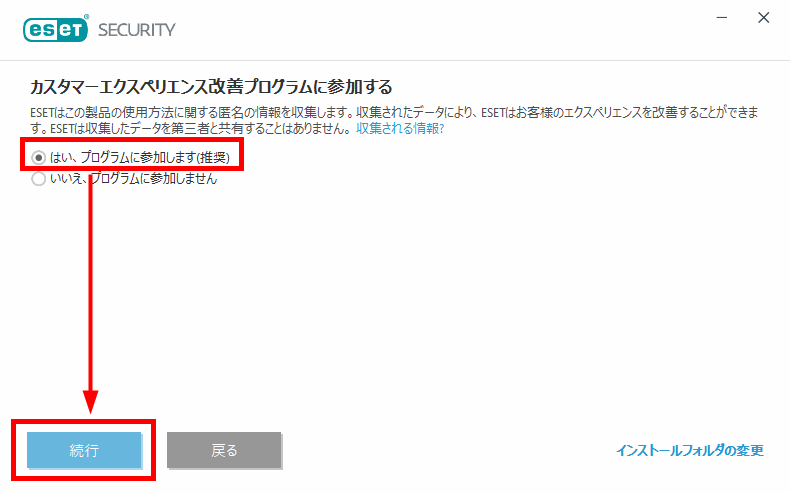Click the いいえ、プログラムに参加しません label text
The height and width of the screenshot is (493, 790).
(x=134, y=179)
